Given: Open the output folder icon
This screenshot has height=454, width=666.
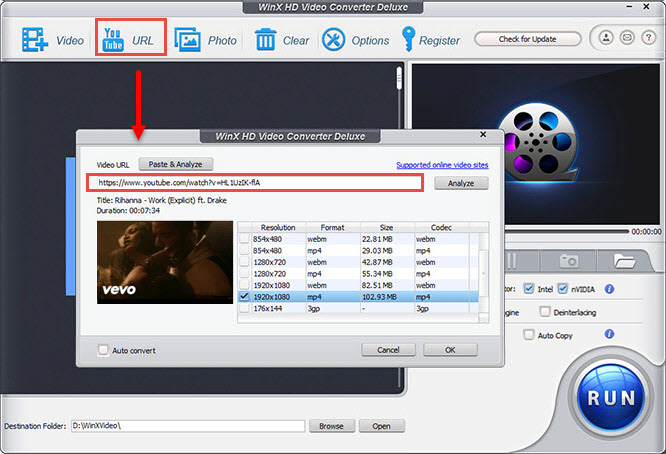Looking at the screenshot, I should click(624, 261).
